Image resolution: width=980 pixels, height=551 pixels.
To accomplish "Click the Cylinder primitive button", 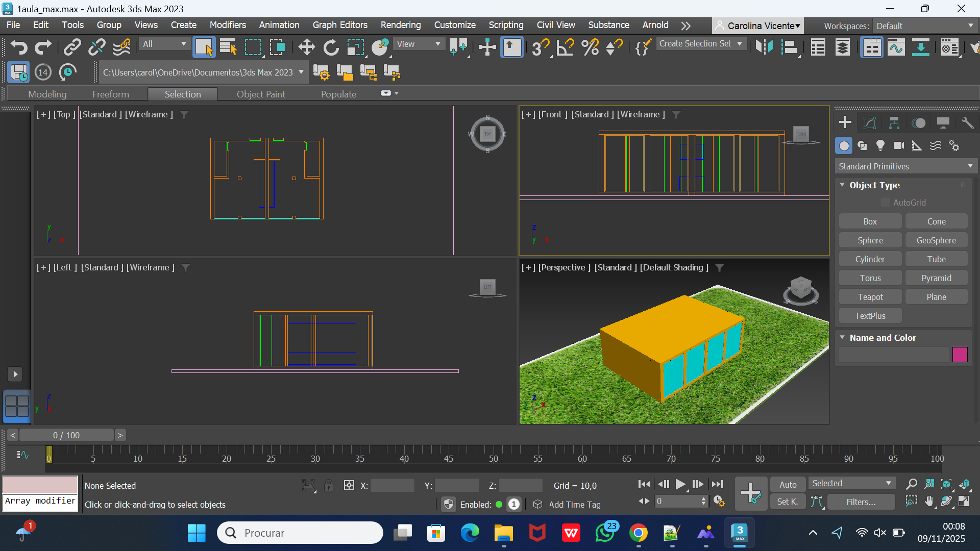I will coord(870,259).
